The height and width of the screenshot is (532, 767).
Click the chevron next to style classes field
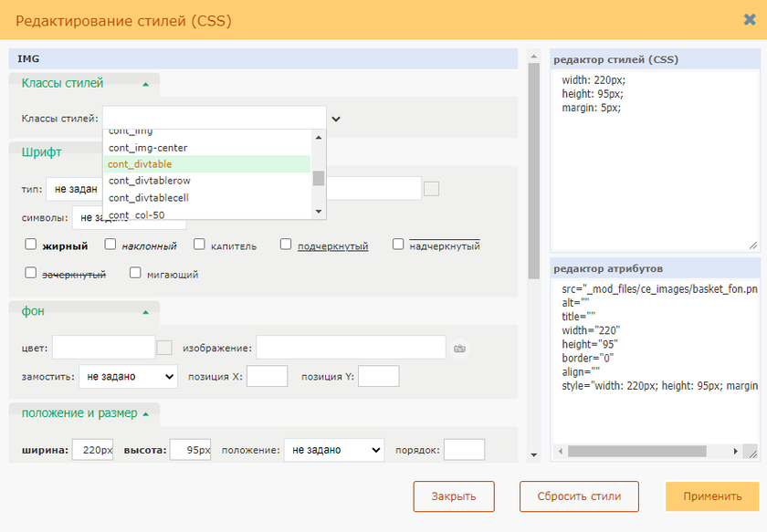(x=336, y=119)
